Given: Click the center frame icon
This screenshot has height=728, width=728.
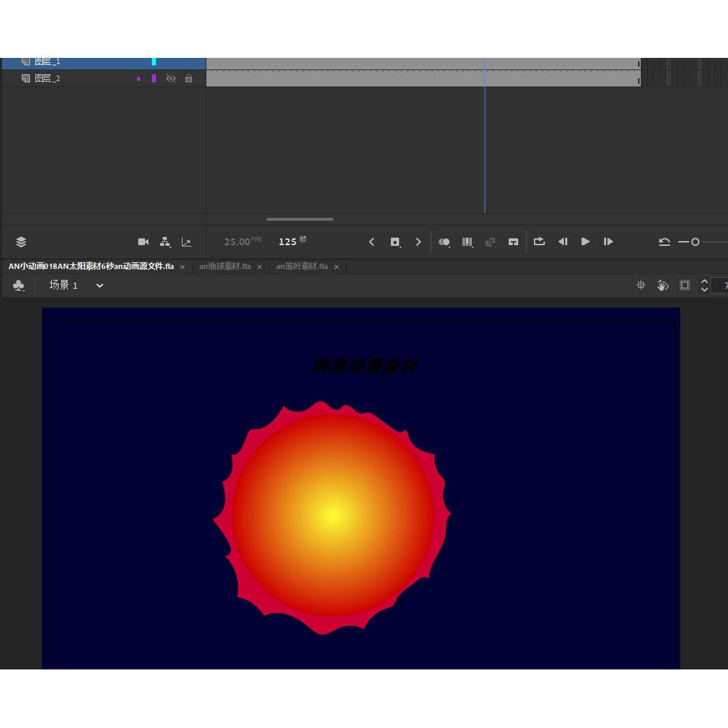Looking at the screenshot, I should [x=513, y=242].
